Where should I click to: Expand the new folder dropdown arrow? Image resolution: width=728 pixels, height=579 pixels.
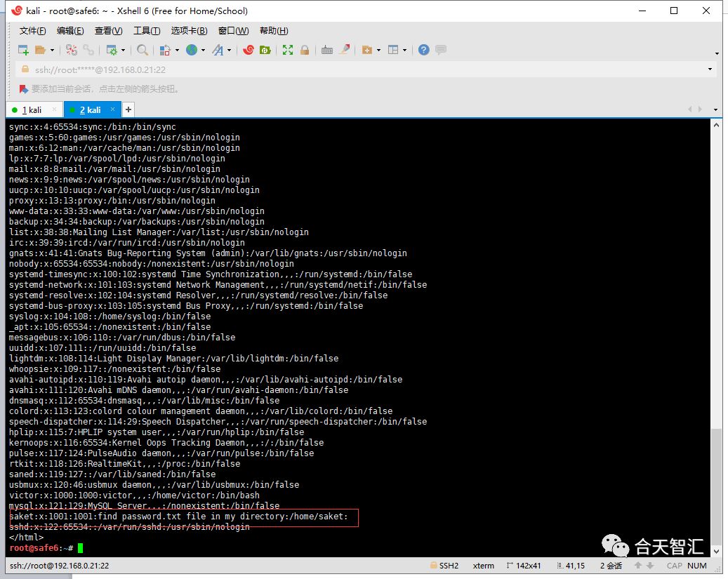(x=378, y=50)
